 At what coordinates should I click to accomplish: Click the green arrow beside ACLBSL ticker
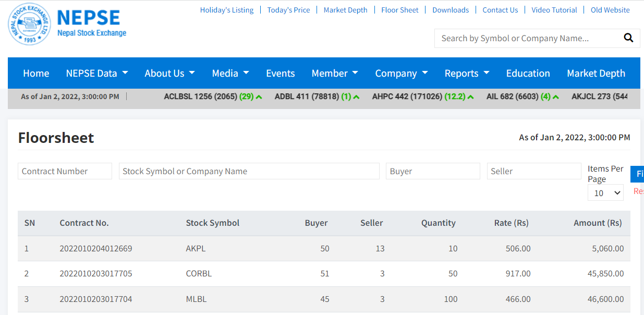[259, 97]
